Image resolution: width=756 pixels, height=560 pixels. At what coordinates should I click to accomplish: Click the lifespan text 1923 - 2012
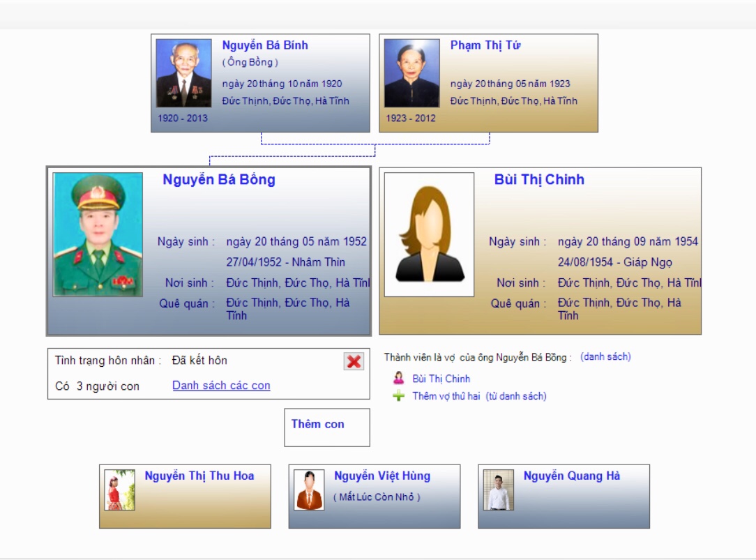coord(411,118)
